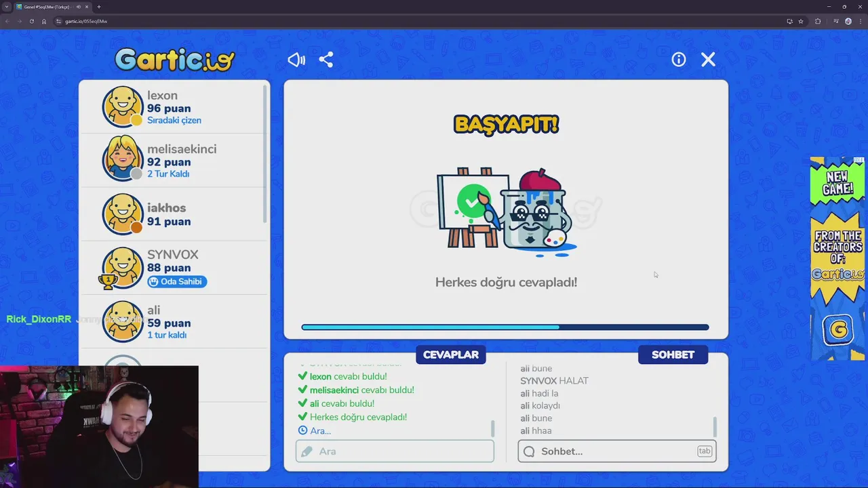Focus the Sohbet chat input field
The width and height of the screenshot is (868, 488).
tap(617, 451)
